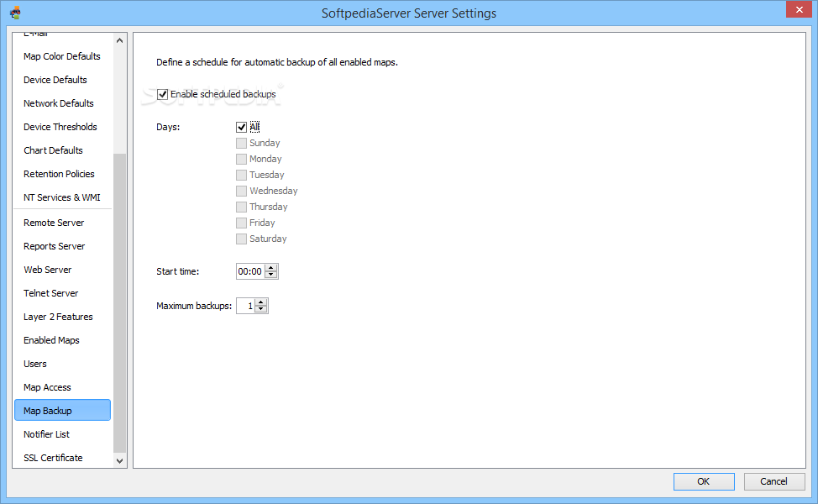This screenshot has height=504, width=818.
Task: Click Cancel to discard changes
Action: point(773,481)
